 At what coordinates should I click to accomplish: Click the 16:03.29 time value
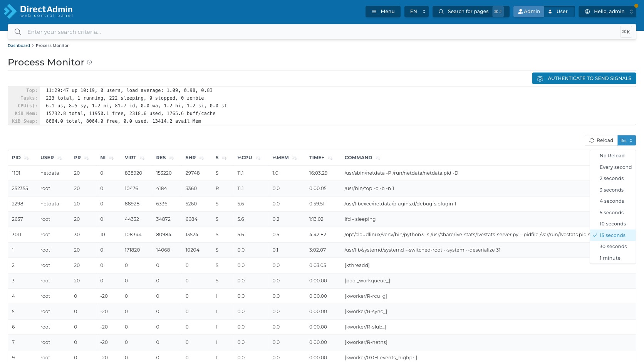tap(318, 173)
